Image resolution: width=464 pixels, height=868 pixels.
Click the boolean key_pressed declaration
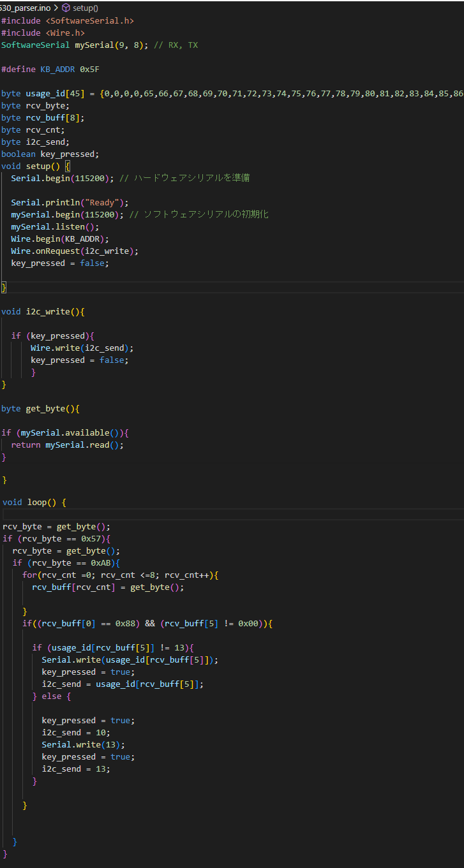click(50, 154)
